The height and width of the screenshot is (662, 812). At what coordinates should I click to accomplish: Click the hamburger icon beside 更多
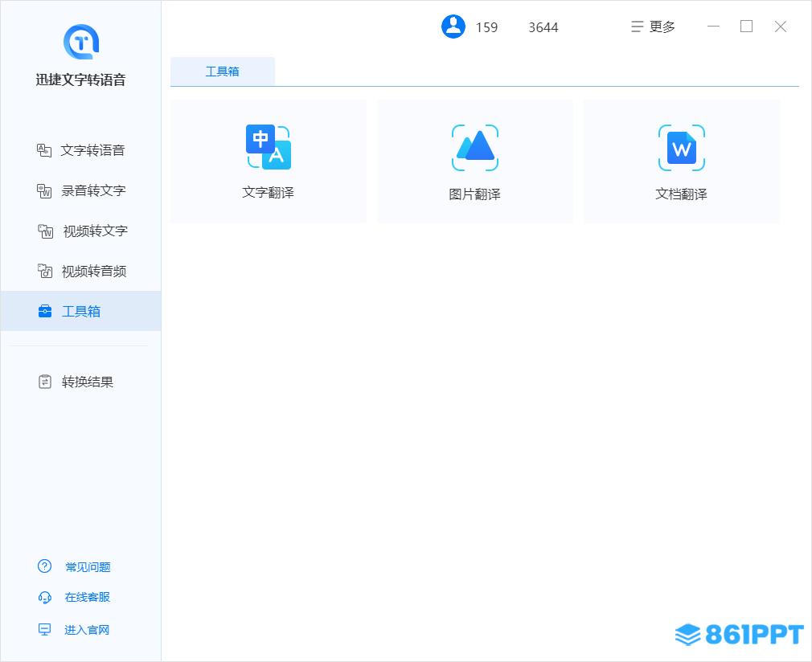637,27
